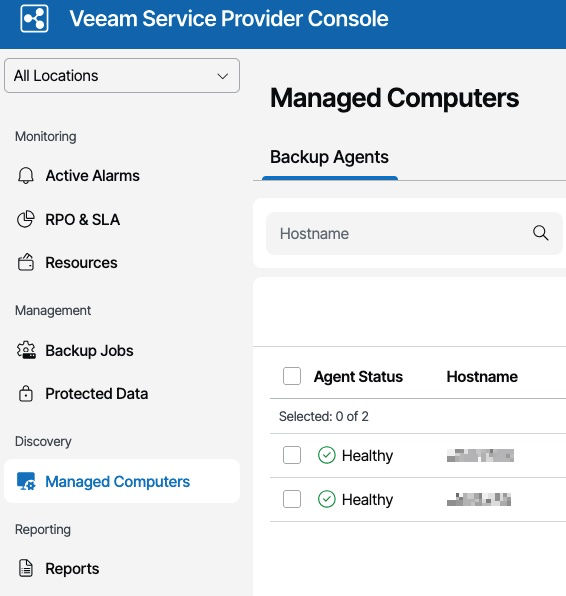Screen dimensions: 566x596
Task: Click the Reports document icon
Action: [x=26, y=568]
